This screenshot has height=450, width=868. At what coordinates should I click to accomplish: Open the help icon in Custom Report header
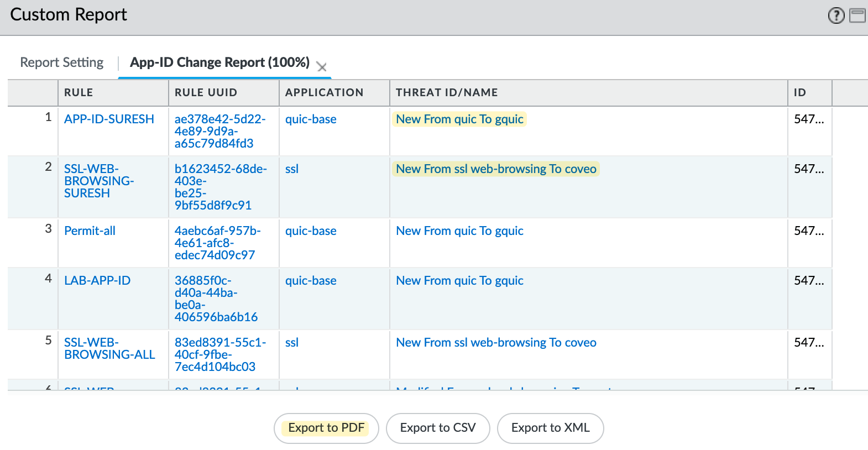point(836,15)
